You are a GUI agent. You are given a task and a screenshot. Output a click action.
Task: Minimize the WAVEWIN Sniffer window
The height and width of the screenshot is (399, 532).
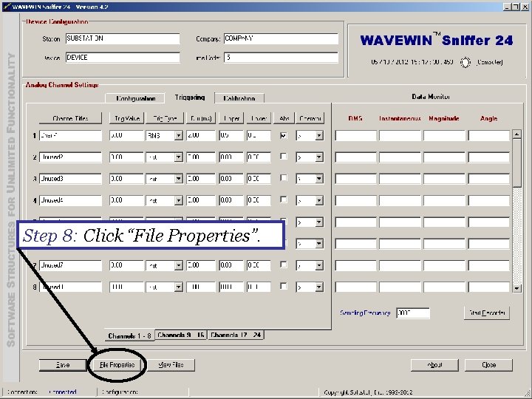coord(508,7)
